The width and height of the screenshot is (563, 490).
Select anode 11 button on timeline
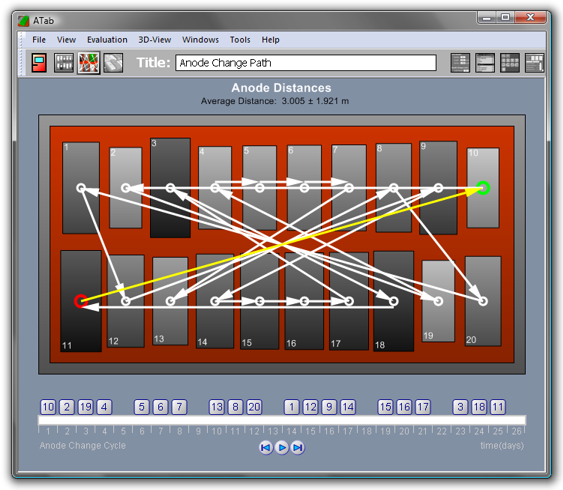tap(498, 407)
